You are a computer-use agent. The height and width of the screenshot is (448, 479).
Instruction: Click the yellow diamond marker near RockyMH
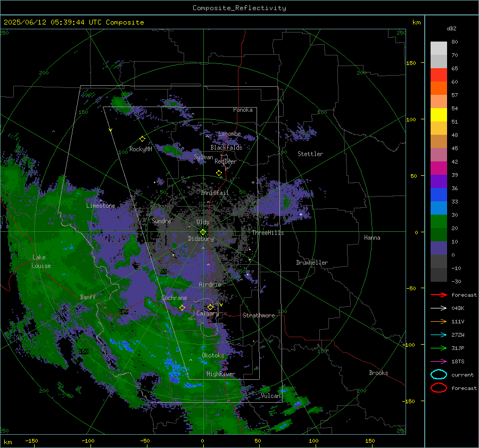[142, 139]
